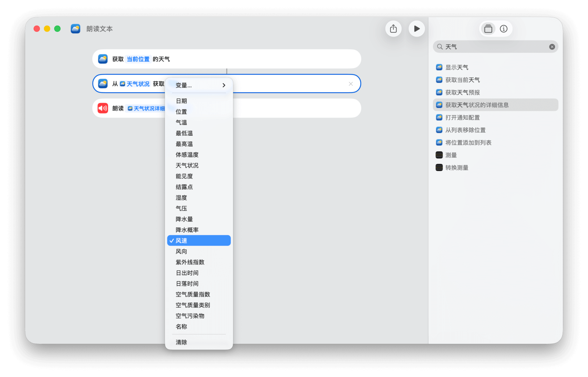Click the 天气状况 variable token

pyautogui.click(x=135, y=84)
